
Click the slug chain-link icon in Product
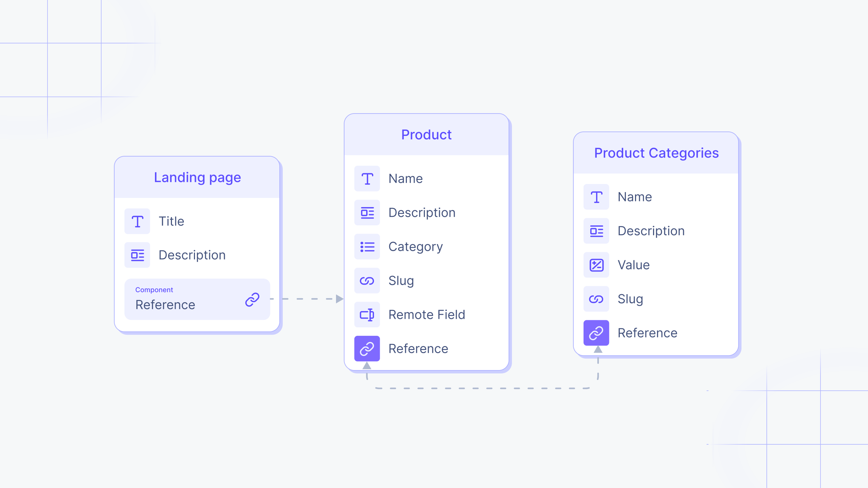tap(368, 280)
